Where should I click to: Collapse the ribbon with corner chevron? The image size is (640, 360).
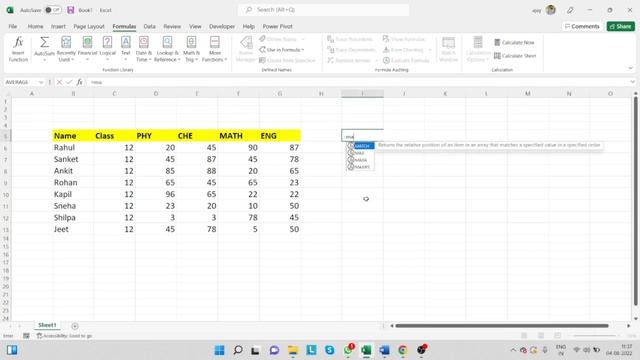pyautogui.click(x=631, y=68)
